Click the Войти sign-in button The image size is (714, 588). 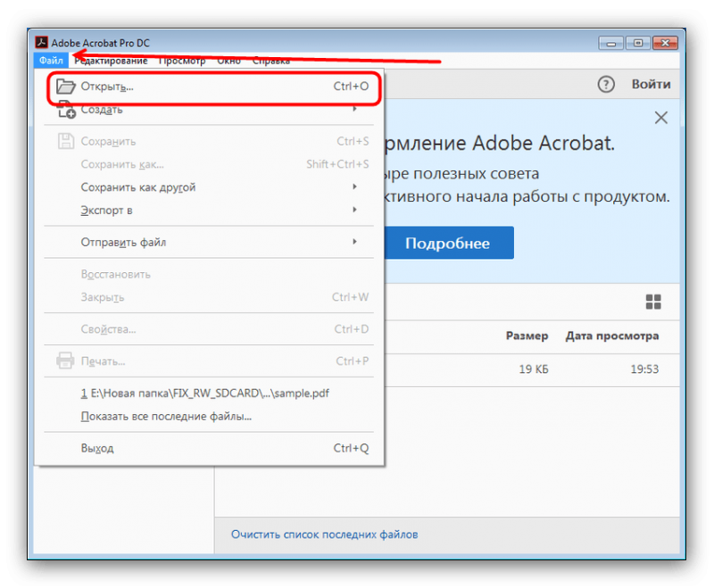click(x=651, y=84)
